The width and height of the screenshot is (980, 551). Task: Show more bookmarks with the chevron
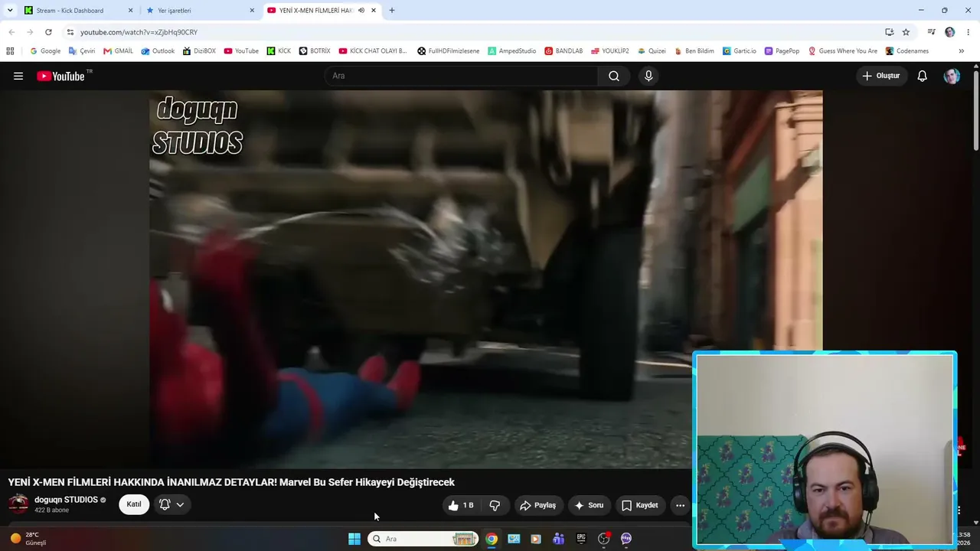[x=962, y=51]
